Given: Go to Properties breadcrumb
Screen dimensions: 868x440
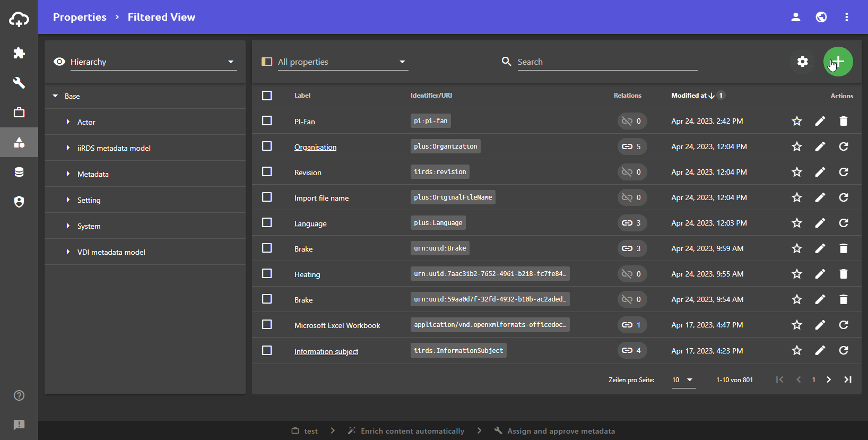Looking at the screenshot, I should pos(80,17).
